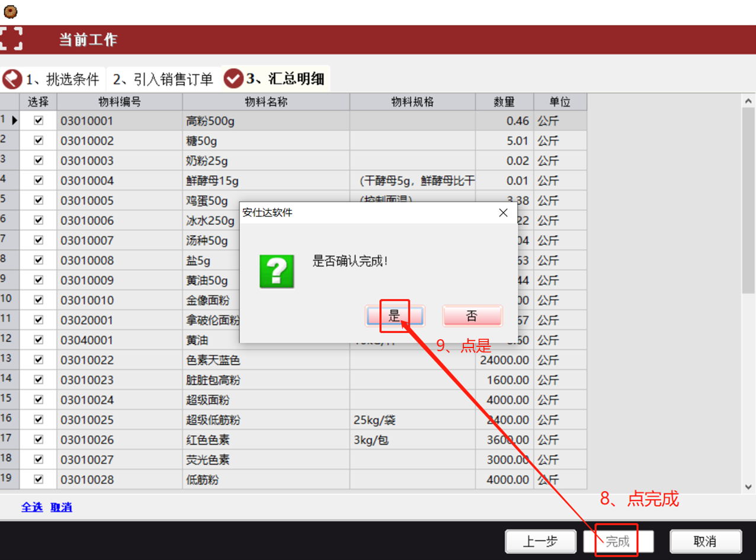The height and width of the screenshot is (560, 756).
Task: Toggle checkbox for 03010022 色素天蓝色
Action: [39, 360]
